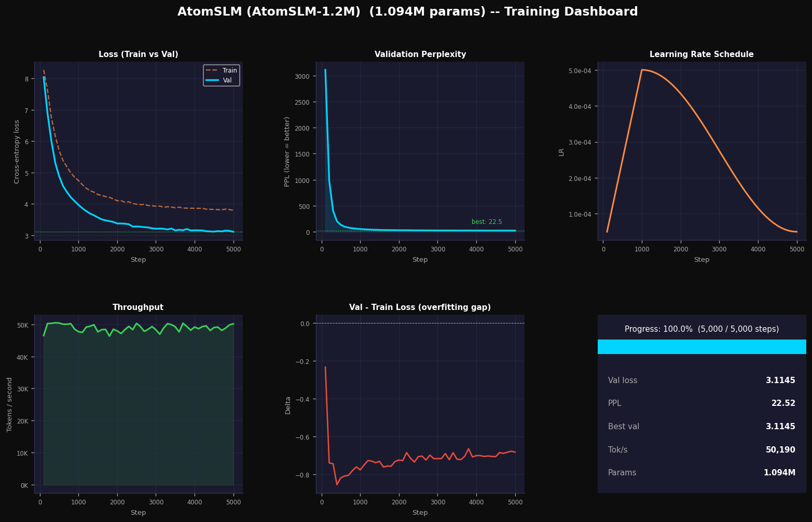Click 'Val - Train Loss (overfitting gap)' title
The image size is (812, 522).
tap(420, 307)
